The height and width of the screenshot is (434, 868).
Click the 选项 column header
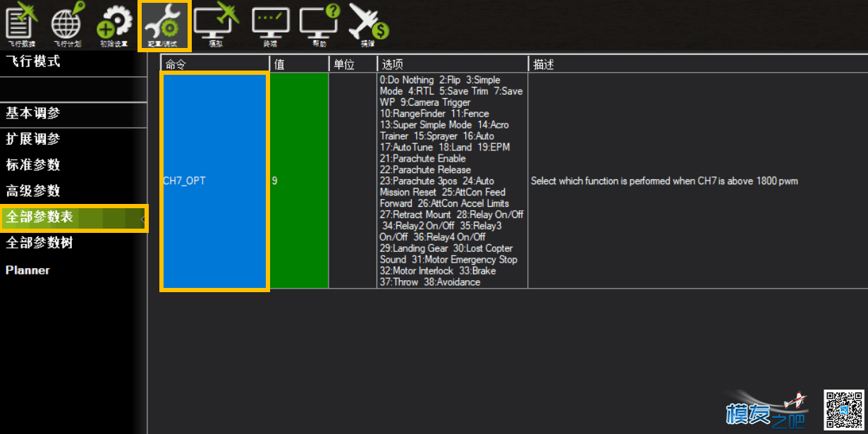[x=452, y=64]
